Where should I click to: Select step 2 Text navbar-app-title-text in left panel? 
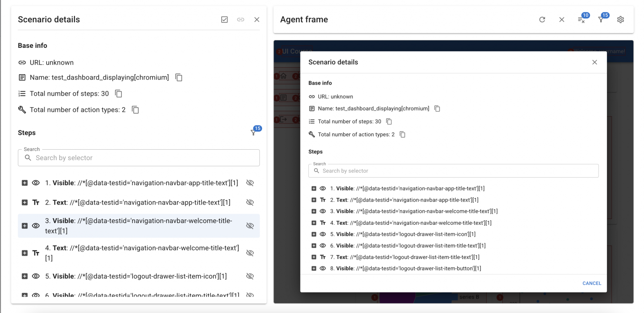point(137,202)
